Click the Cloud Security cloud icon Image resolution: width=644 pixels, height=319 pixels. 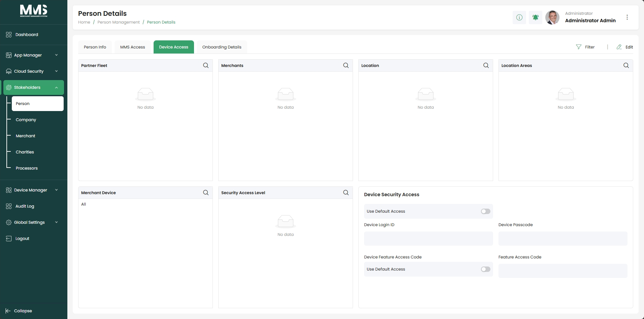coord(9,71)
